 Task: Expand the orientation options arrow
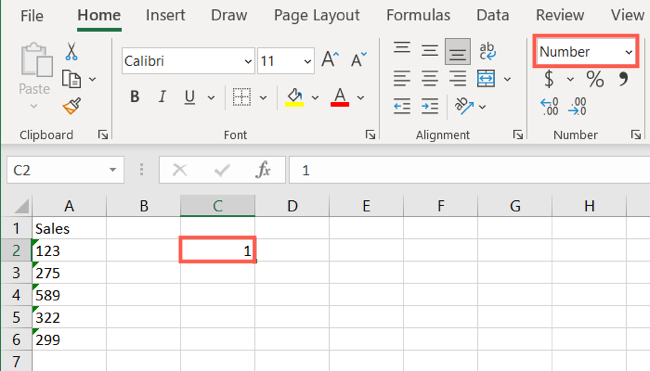point(482,107)
